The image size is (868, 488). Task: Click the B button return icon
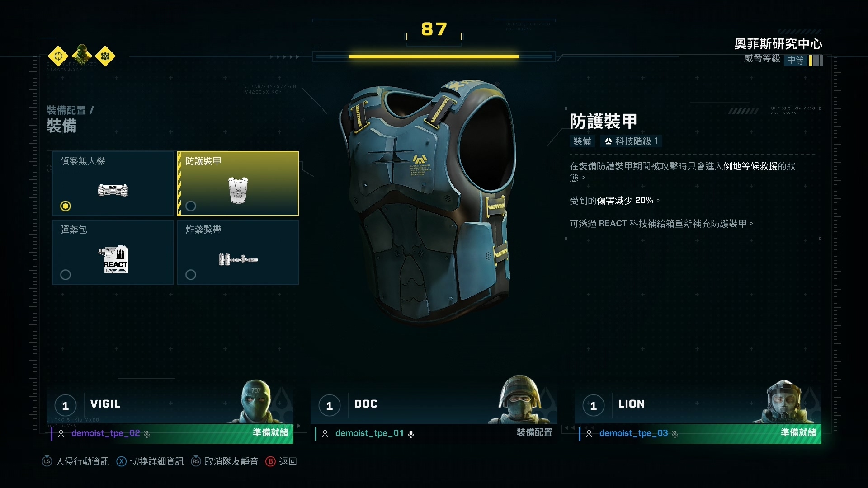pos(270,461)
